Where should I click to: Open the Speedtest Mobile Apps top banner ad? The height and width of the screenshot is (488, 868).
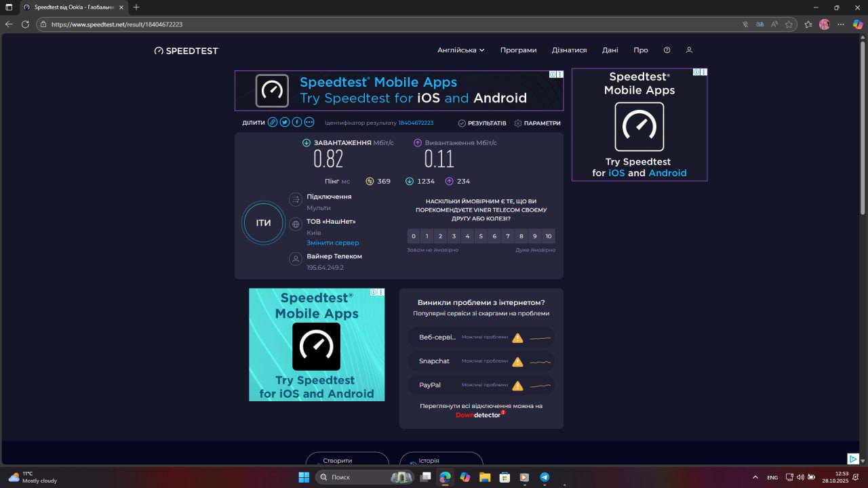(399, 91)
